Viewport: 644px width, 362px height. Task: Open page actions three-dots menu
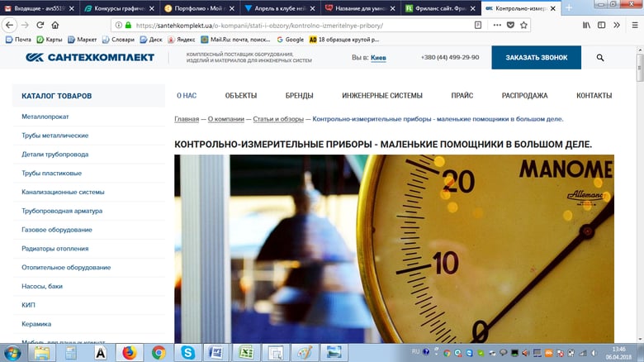click(497, 25)
